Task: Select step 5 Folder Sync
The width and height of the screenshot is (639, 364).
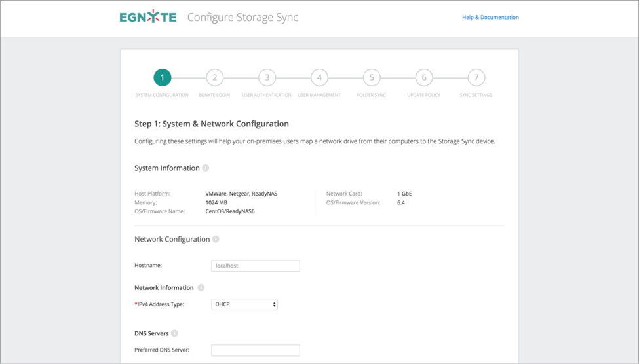Action: [372, 78]
